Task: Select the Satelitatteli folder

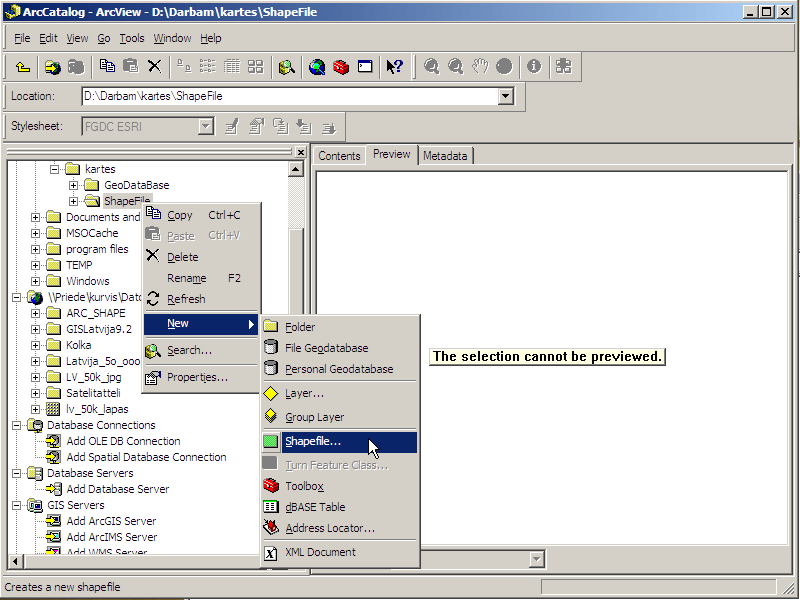Action: click(93, 393)
